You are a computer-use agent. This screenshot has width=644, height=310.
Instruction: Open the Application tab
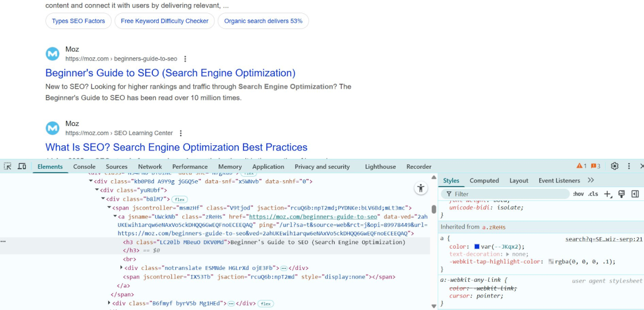pos(268,166)
